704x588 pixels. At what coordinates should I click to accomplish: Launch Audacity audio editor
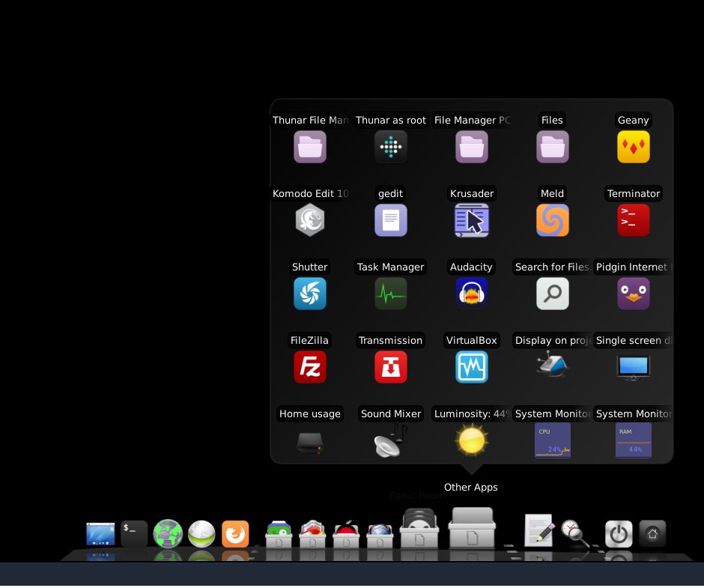471,294
